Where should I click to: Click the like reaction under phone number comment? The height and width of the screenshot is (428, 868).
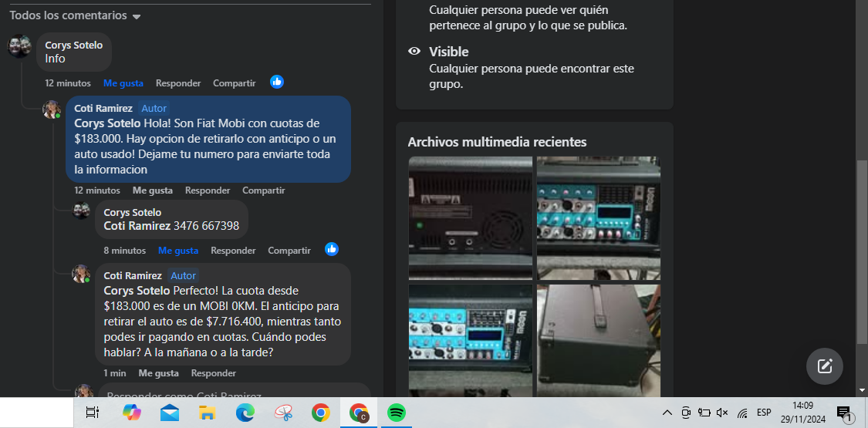coord(332,249)
